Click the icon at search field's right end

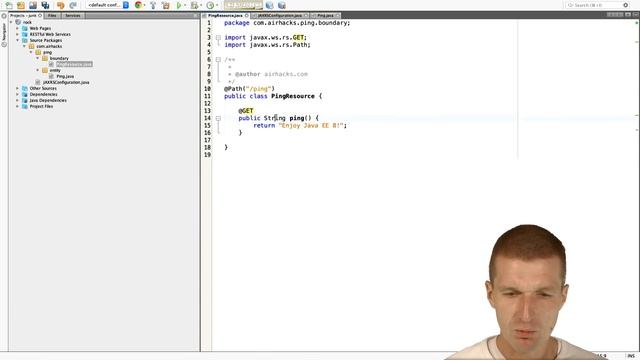point(626,5)
